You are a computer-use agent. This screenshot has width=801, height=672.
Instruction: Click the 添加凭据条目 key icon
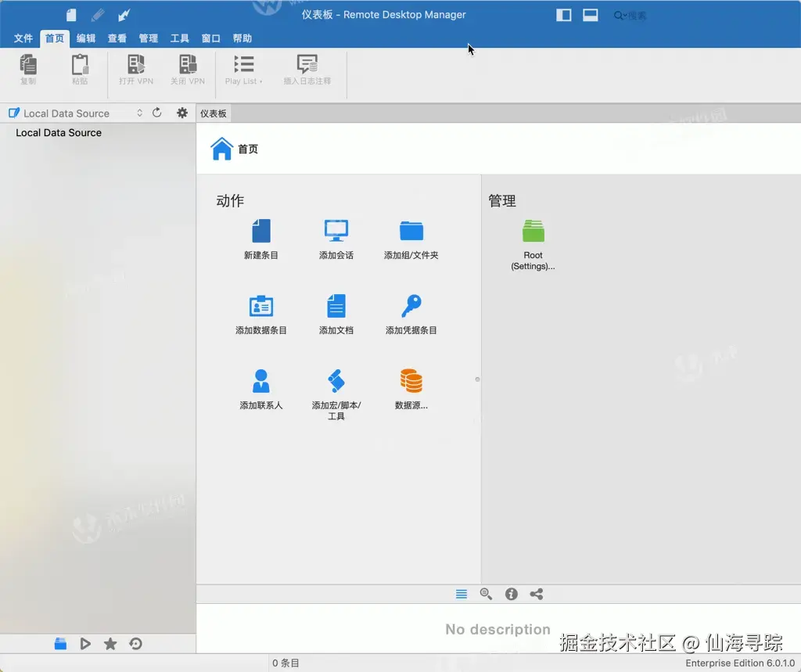(411, 306)
